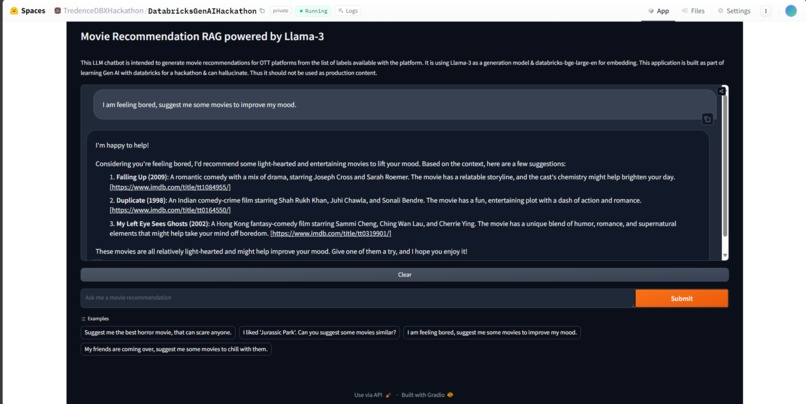Open the user profile avatar
The image size is (806, 404).
click(x=791, y=11)
